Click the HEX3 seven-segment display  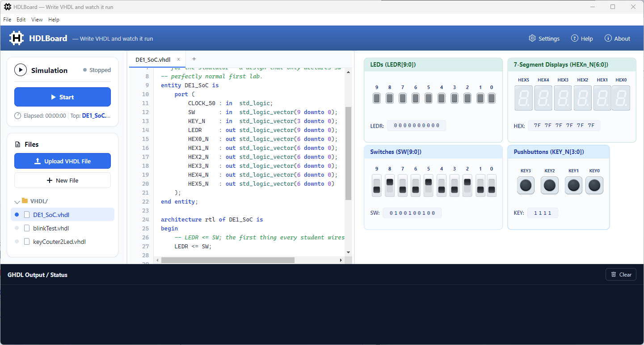pos(563,98)
